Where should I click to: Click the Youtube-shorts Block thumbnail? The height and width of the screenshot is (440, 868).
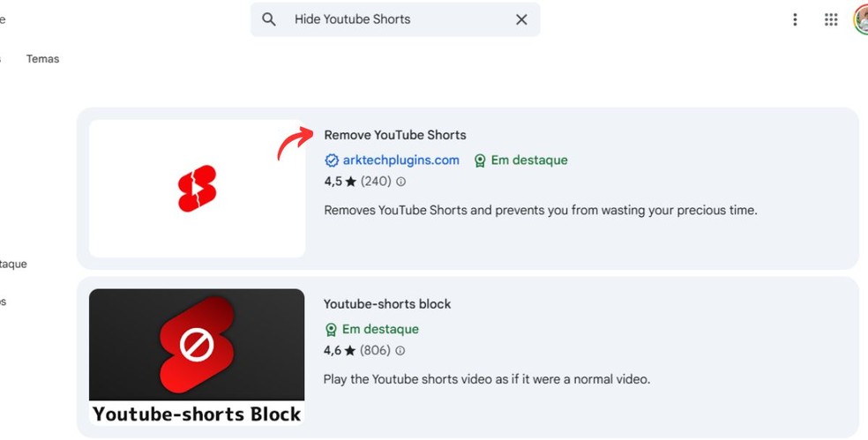coord(197,356)
